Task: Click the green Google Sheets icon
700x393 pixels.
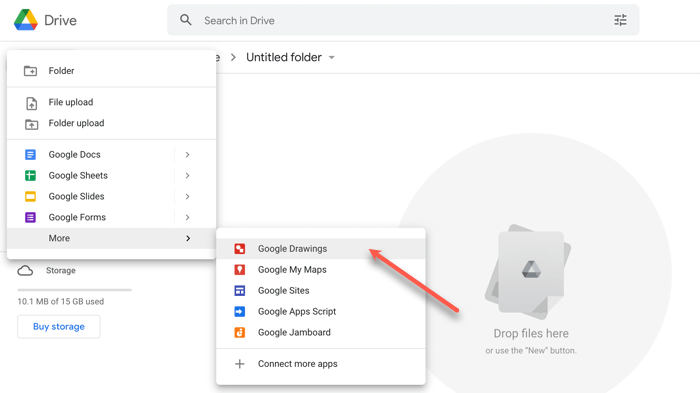Action: point(30,176)
